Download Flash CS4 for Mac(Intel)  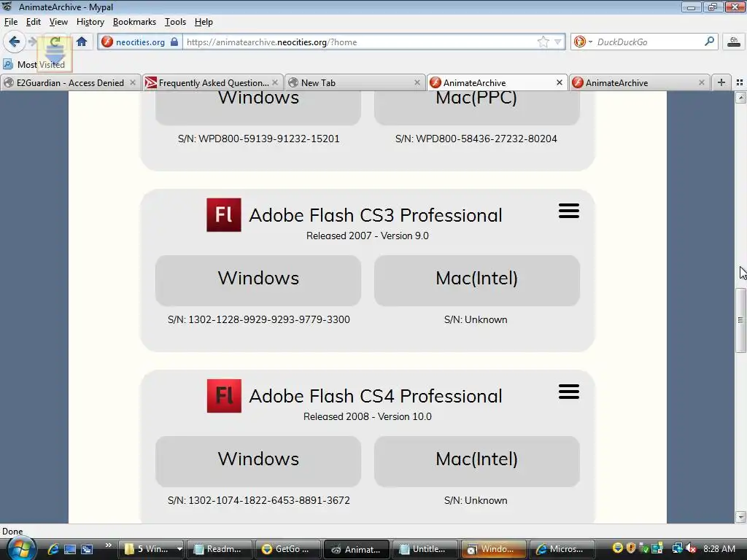pos(477,462)
